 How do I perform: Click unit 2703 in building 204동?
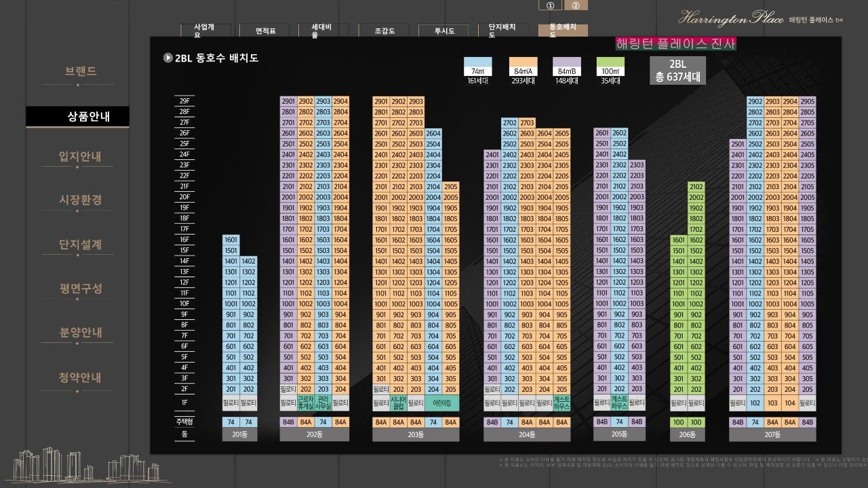(527, 123)
